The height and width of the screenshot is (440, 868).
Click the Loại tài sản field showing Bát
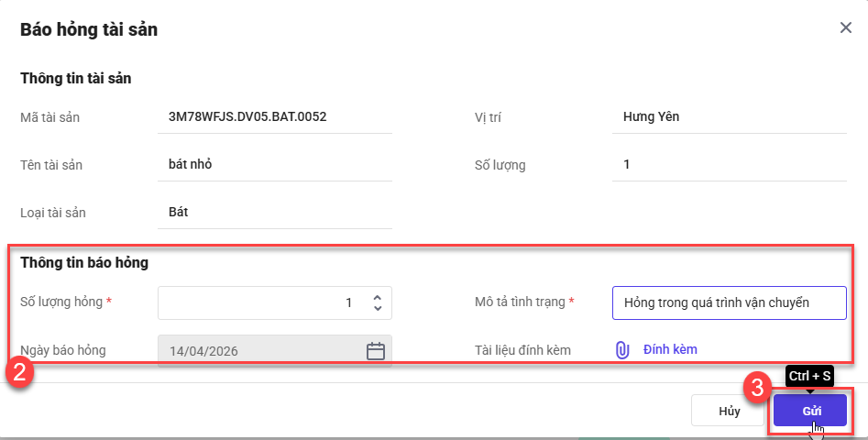[x=274, y=213]
